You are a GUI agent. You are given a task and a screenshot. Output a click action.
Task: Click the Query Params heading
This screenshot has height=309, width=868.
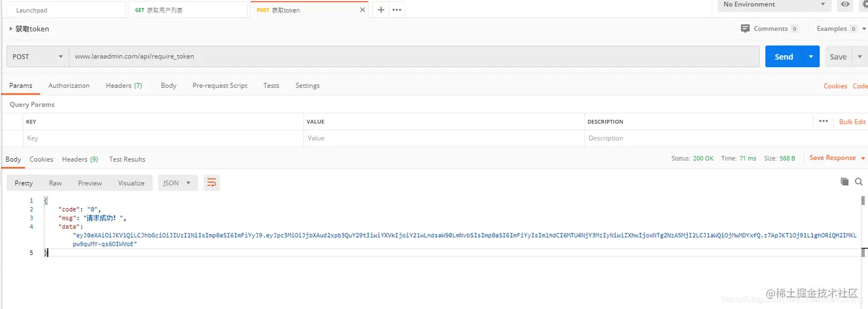coord(32,104)
